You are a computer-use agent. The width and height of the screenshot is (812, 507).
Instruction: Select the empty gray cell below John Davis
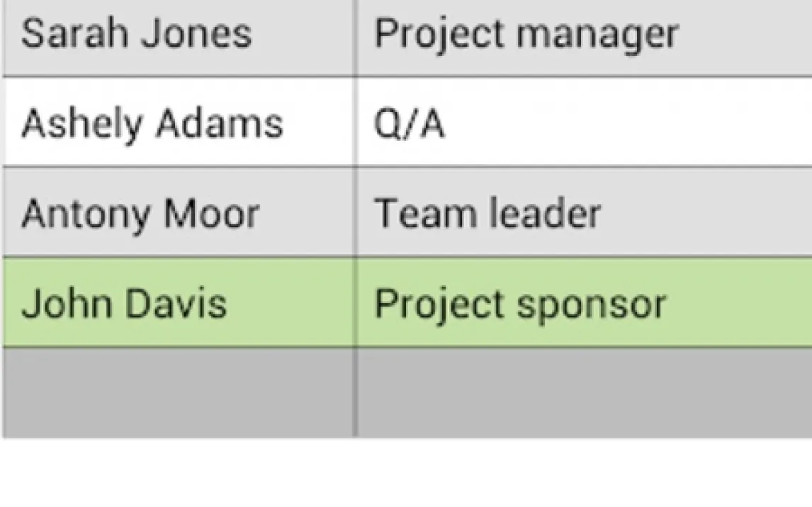click(x=177, y=392)
